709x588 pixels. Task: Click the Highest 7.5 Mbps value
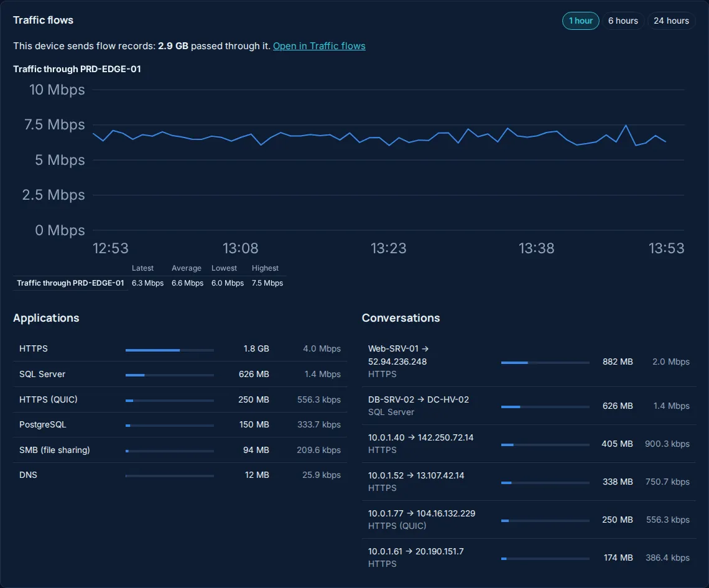[x=267, y=283]
